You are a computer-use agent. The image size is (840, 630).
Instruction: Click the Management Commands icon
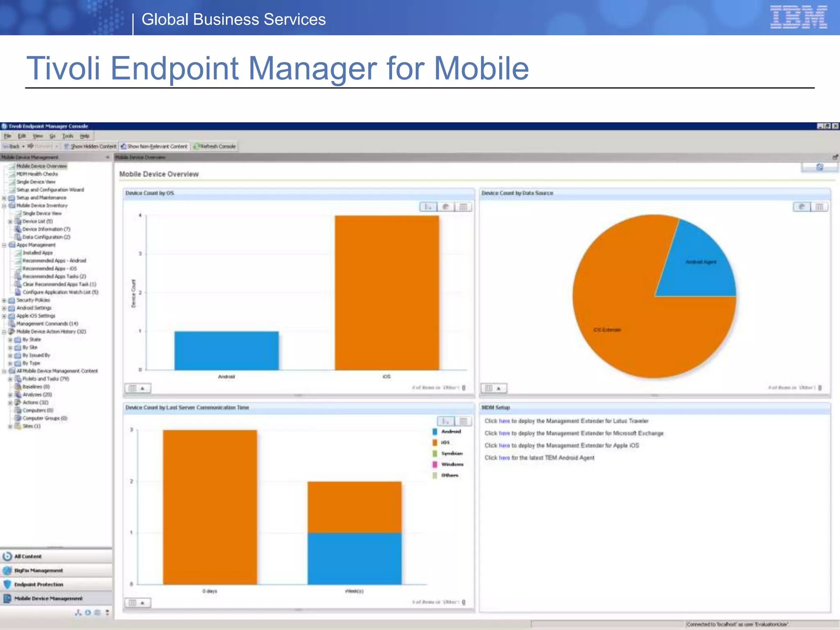tap(12, 324)
